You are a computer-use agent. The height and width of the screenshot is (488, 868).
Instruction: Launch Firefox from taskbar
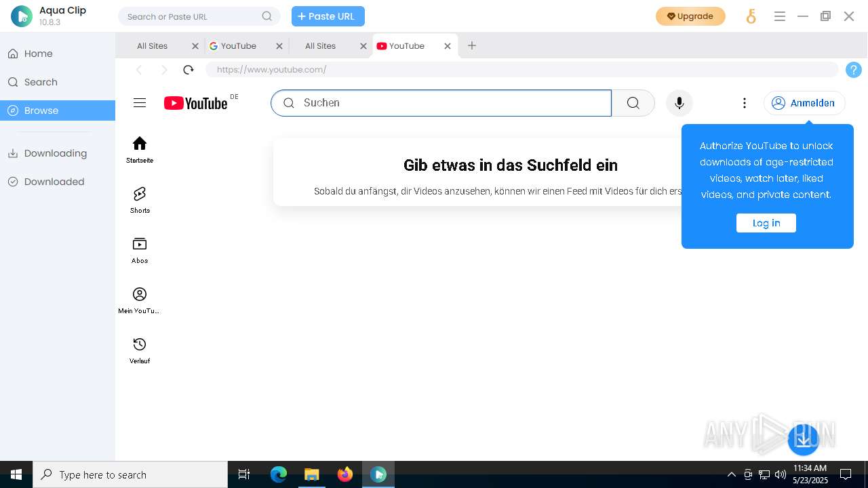click(x=344, y=474)
